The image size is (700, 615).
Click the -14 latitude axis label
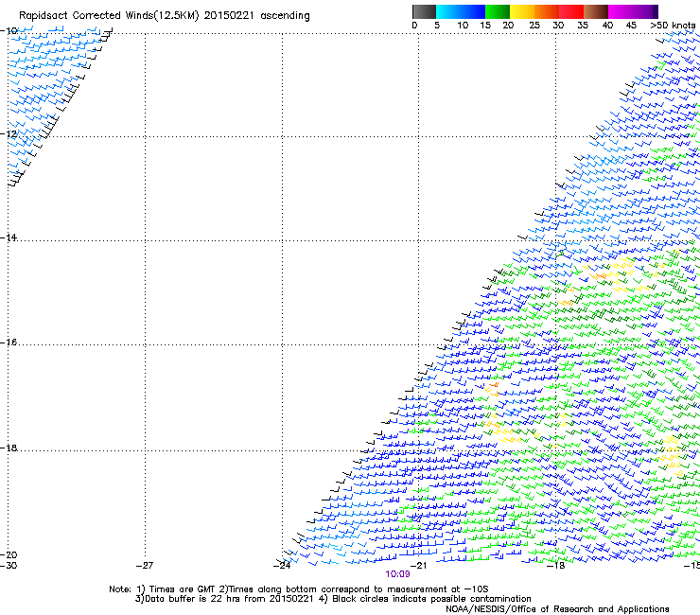click(x=9, y=237)
